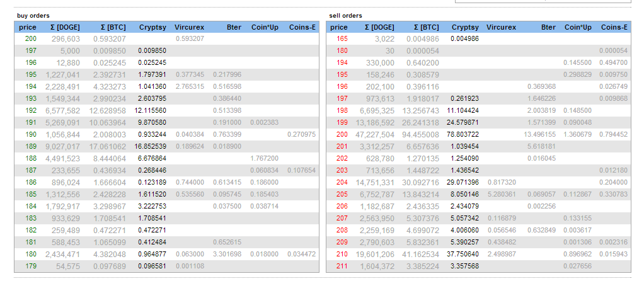Click the price header in sell orders table
Screen dimensions: 644x281
pyautogui.click(x=339, y=28)
